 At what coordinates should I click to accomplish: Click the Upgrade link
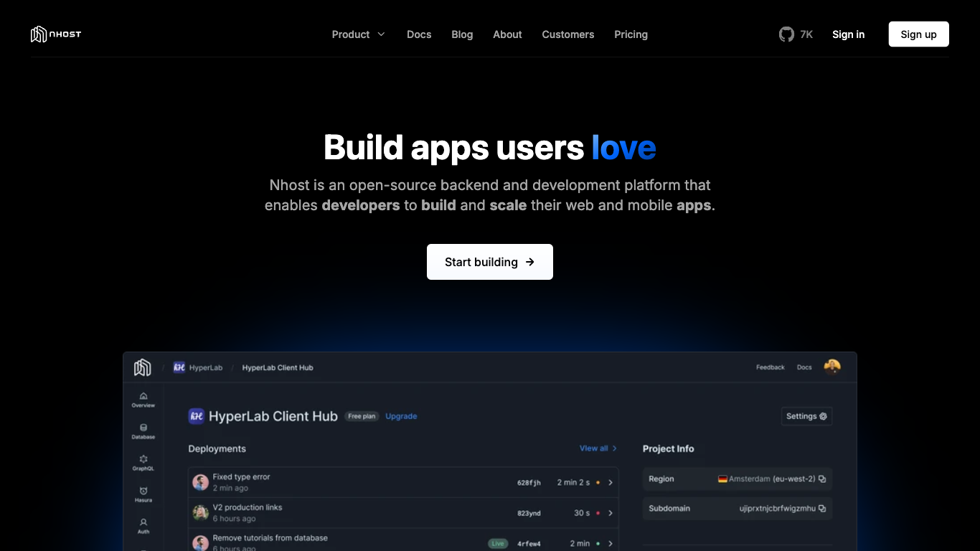click(x=401, y=416)
